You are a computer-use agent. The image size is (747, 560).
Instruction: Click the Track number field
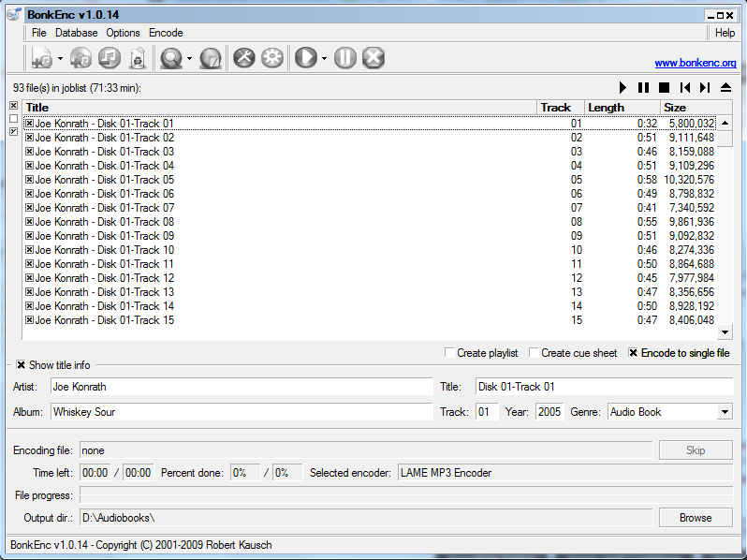click(487, 412)
